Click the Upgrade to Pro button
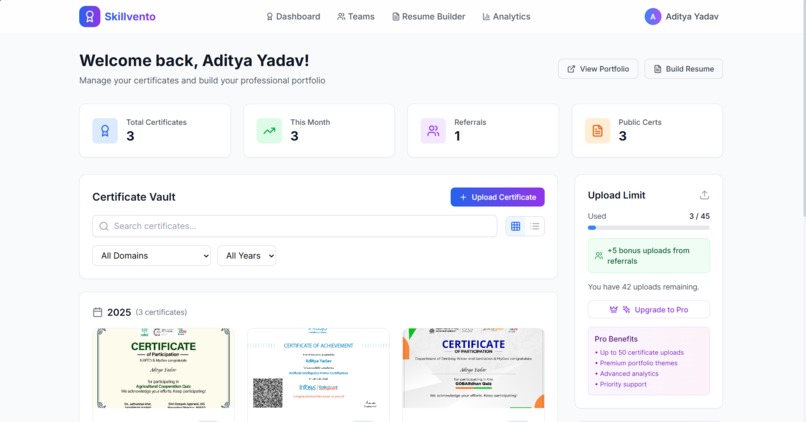806x422 pixels. [x=649, y=309]
